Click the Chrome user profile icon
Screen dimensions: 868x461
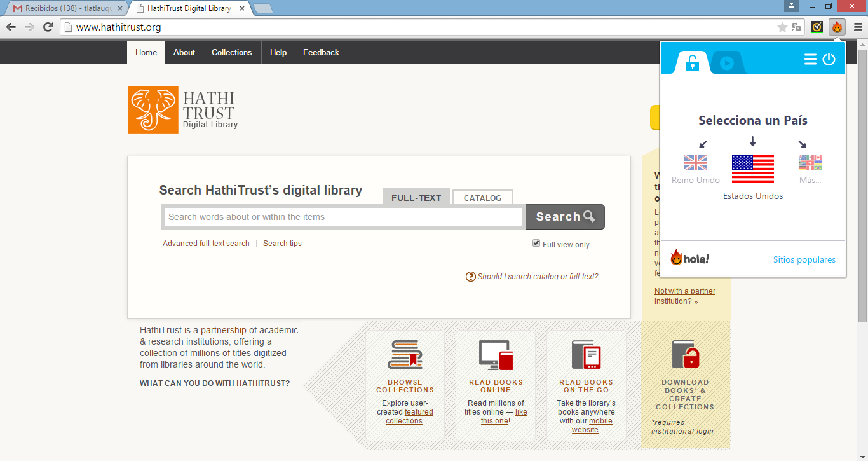pyautogui.click(x=791, y=6)
